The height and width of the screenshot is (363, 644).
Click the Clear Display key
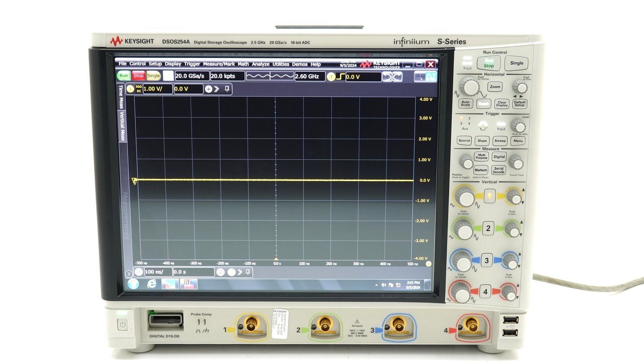tap(502, 104)
